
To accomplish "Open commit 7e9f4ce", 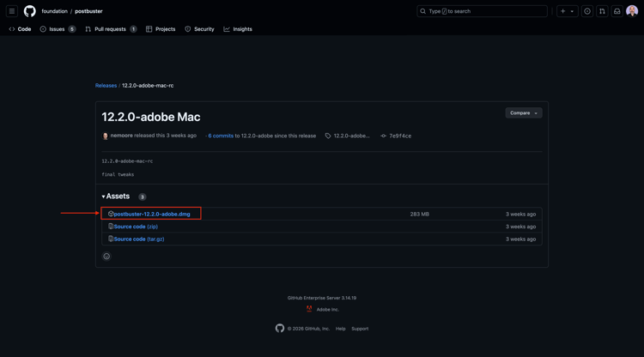I will [x=400, y=136].
